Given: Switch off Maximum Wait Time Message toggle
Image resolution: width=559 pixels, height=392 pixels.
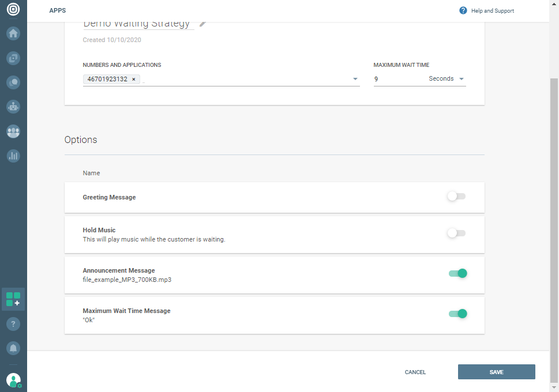Looking at the screenshot, I should coord(457,314).
